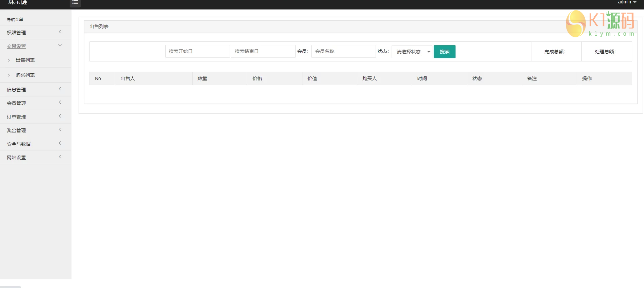644x288 pixels.
Task: Expand the 订单管理 menu
Action: [35, 117]
